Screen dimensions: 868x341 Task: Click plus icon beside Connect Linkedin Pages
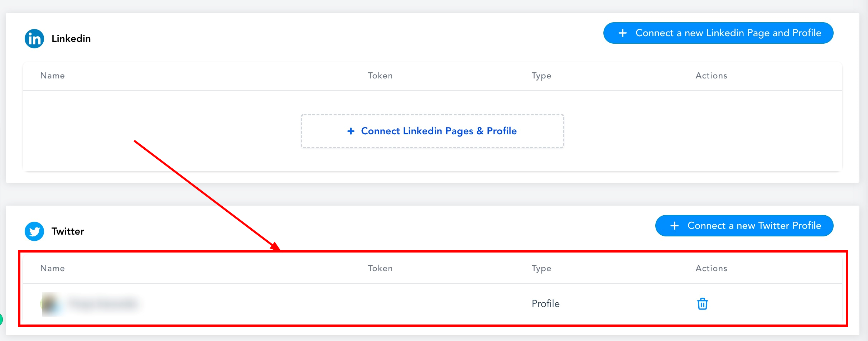351,131
